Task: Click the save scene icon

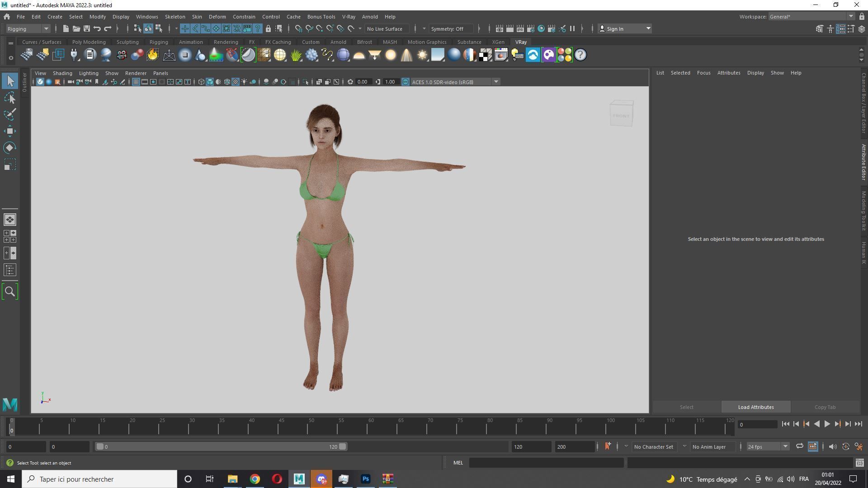Action: [x=87, y=28]
